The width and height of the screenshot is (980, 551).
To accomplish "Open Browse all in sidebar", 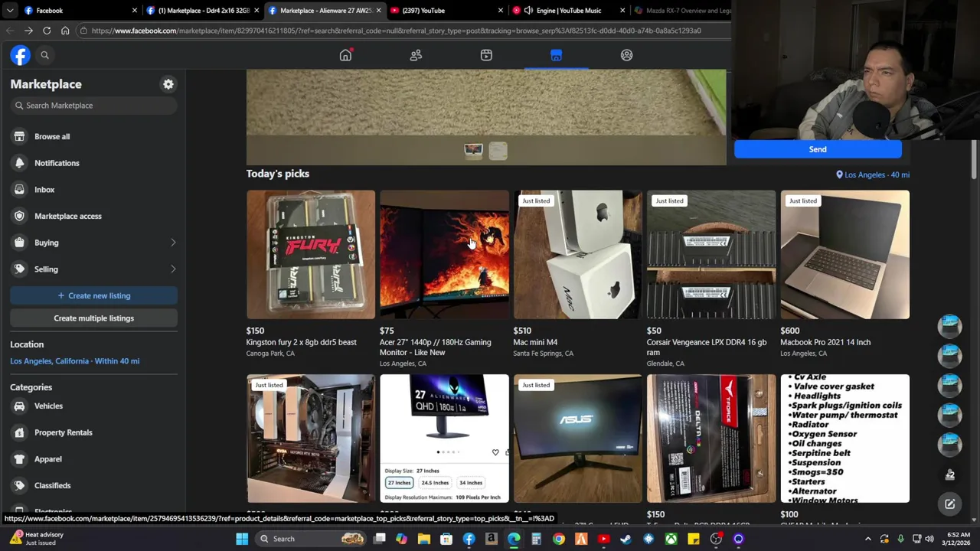I will tap(93, 136).
